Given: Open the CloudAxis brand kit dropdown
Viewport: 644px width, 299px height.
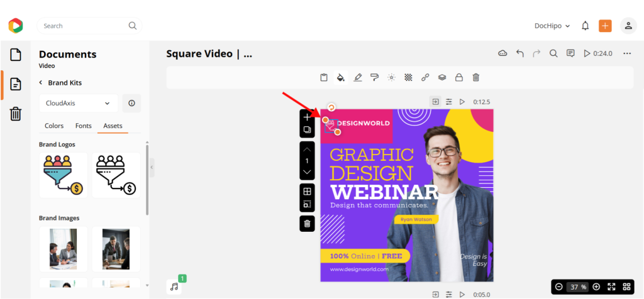Looking at the screenshot, I should (79, 104).
